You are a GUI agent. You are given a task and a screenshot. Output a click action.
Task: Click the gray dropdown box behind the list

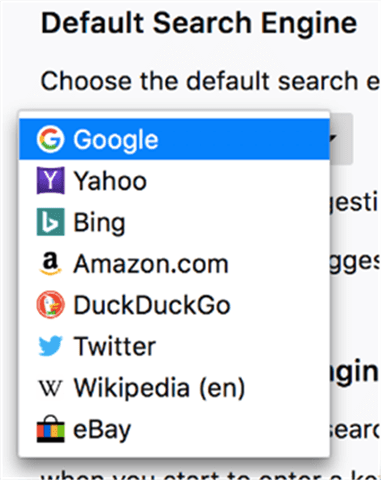[341, 139]
